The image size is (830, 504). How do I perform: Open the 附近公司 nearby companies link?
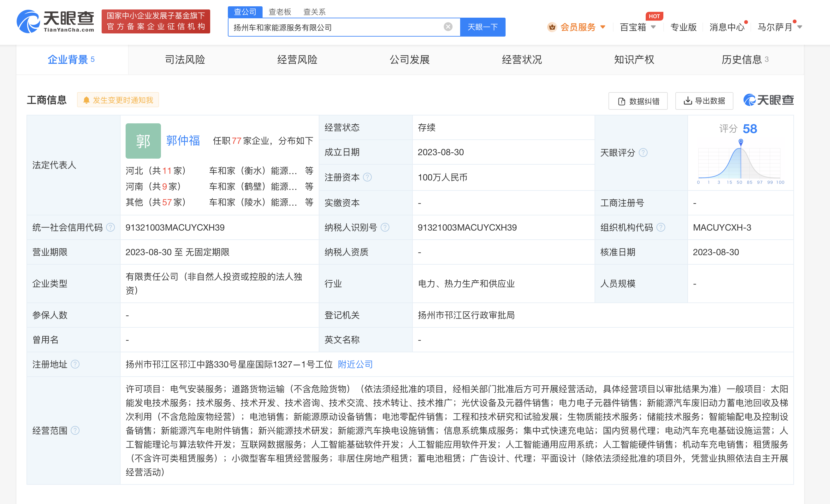pos(355,364)
